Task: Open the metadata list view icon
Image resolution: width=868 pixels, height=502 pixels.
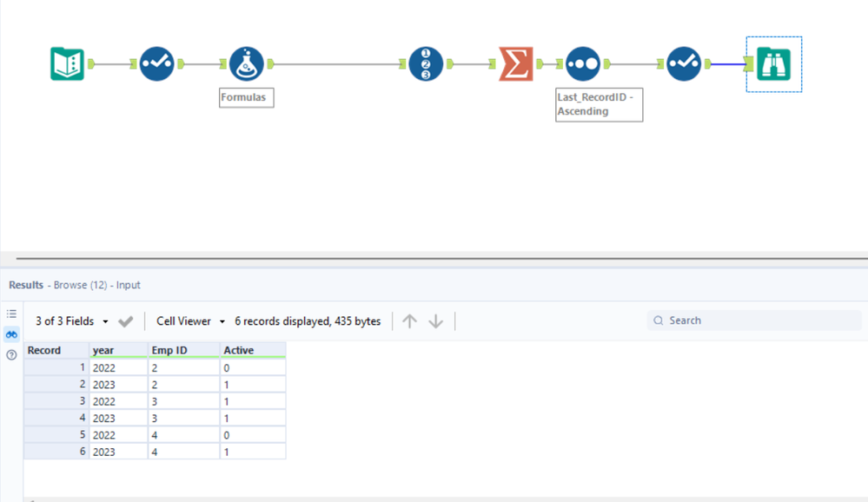Action: [x=11, y=314]
